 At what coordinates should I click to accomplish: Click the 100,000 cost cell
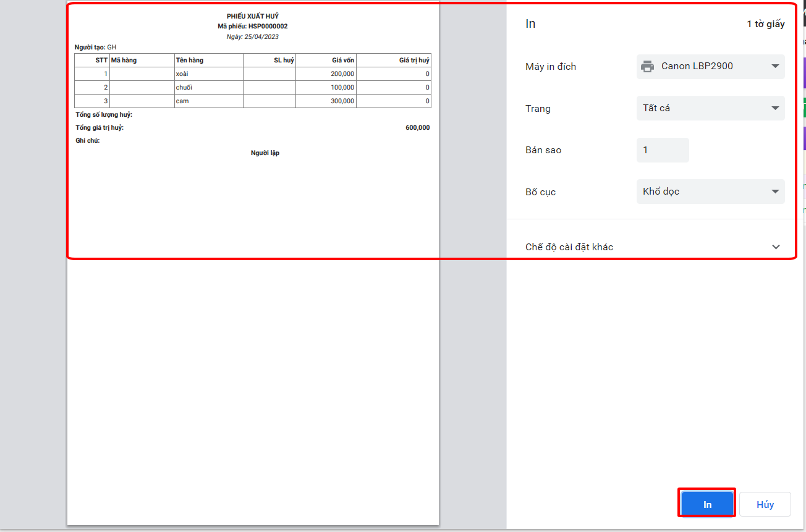[x=326, y=88]
